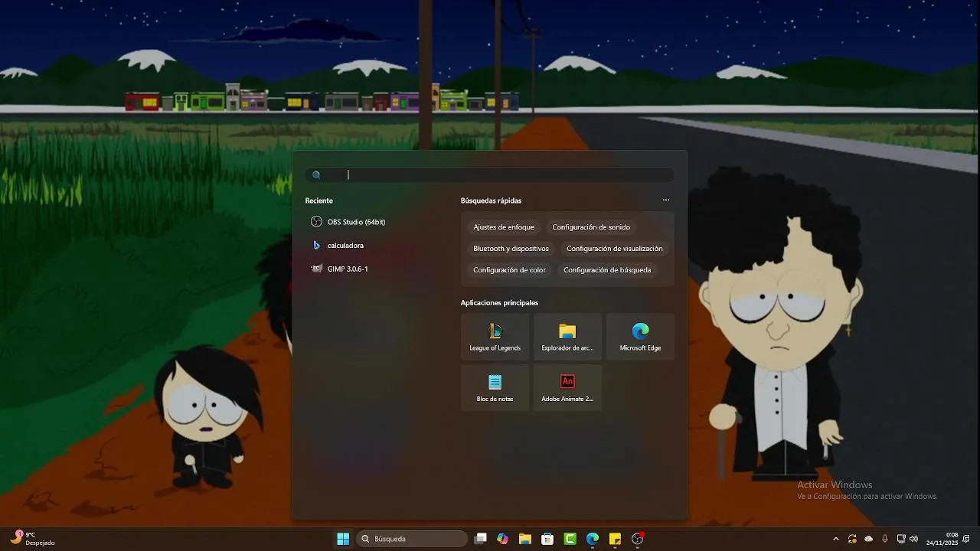Open the Copilot icon on the taskbar
Viewport: 980px width, 551px height.
502,539
